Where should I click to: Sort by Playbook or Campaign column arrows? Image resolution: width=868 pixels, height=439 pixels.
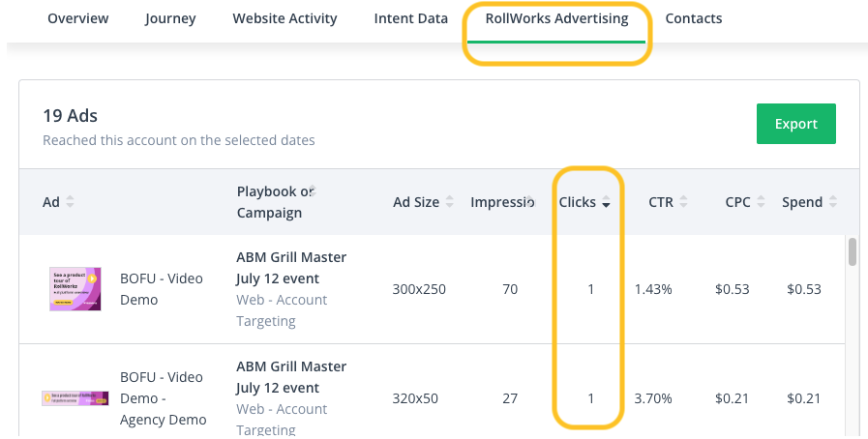coord(313,190)
